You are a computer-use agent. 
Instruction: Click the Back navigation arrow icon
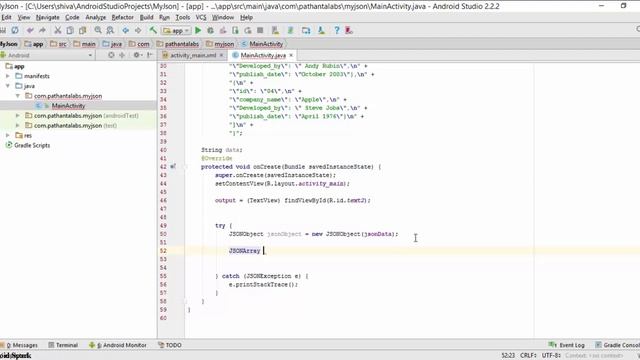point(126,30)
